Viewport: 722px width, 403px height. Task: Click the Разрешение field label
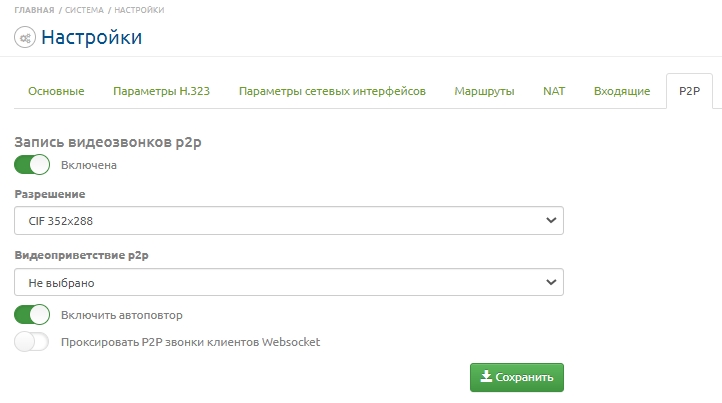click(50, 194)
